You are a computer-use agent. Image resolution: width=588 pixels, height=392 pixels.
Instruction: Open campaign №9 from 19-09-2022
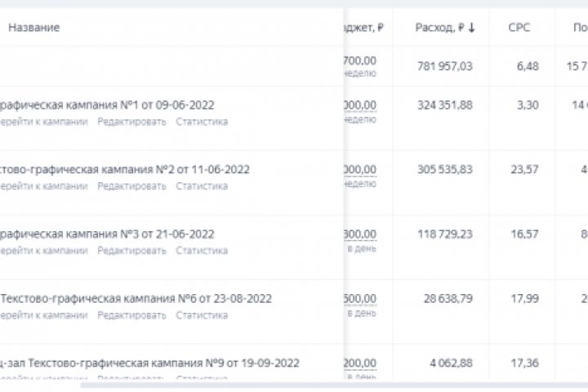[149, 363]
